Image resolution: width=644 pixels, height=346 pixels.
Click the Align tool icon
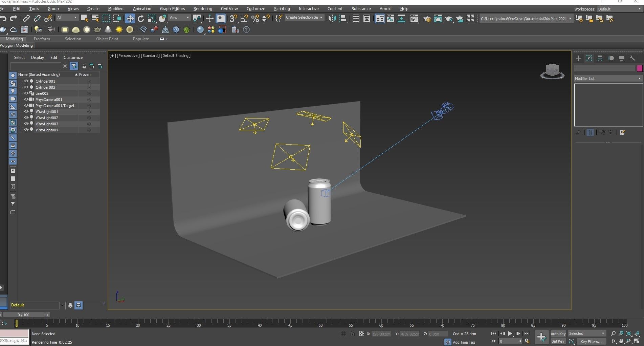click(x=343, y=18)
